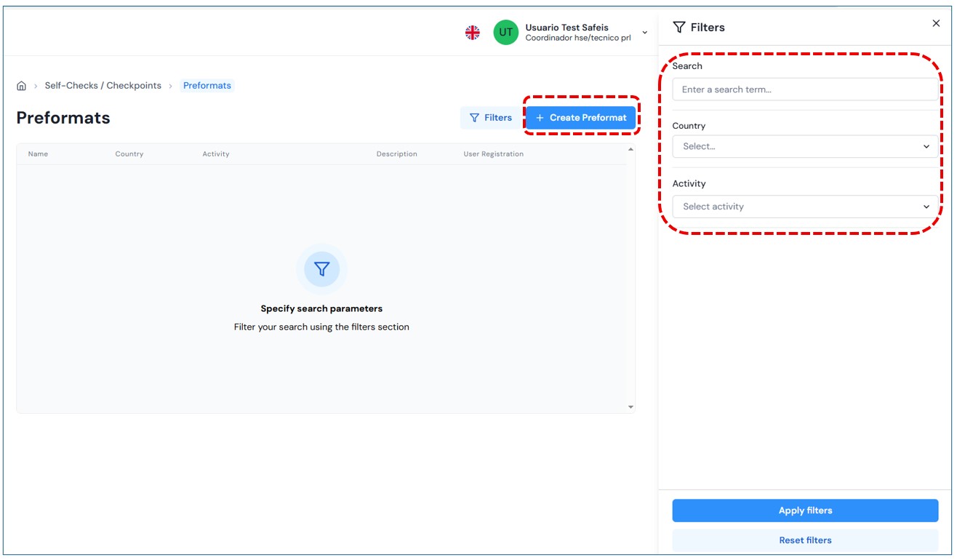
Task: Click the home icon in breadcrumb
Action: point(21,86)
